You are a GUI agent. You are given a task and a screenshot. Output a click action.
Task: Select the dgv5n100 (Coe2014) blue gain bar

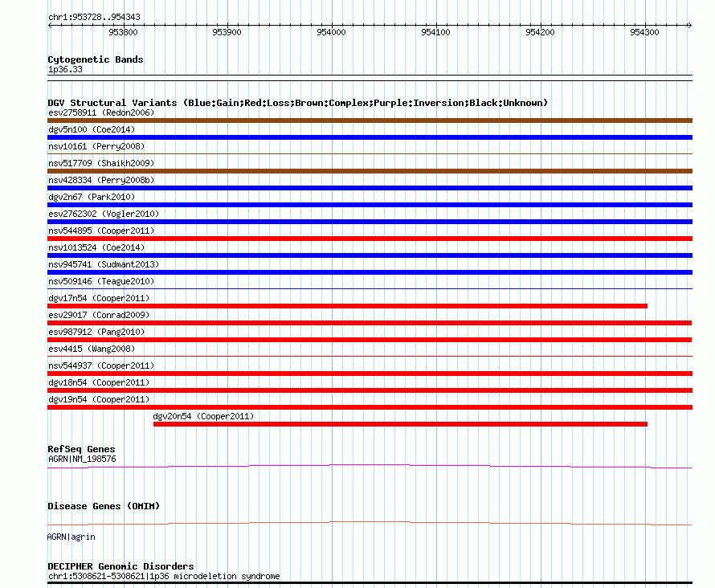(370, 137)
